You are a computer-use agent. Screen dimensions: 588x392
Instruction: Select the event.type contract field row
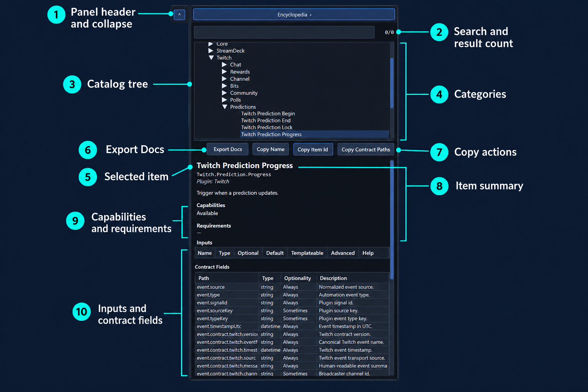click(x=292, y=295)
